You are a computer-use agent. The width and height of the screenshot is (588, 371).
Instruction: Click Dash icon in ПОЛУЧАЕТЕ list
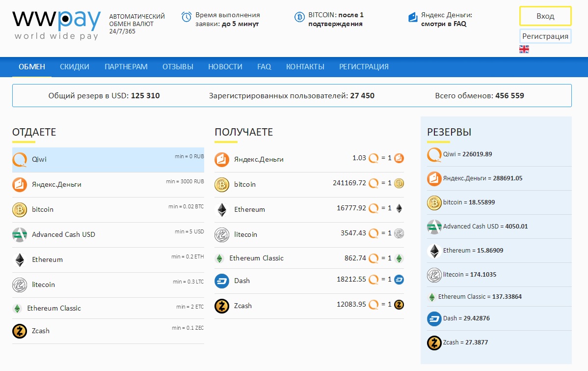click(x=222, y=281)
